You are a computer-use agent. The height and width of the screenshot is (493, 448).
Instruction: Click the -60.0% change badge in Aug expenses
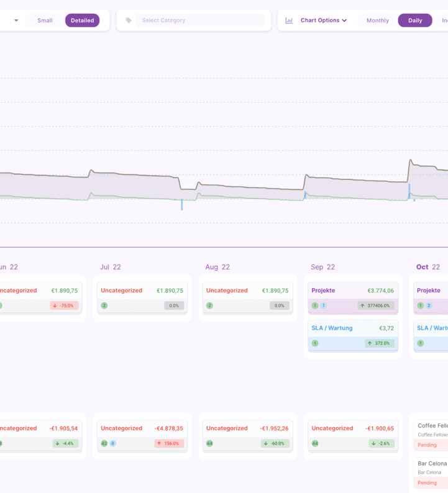tap(275, 443)
